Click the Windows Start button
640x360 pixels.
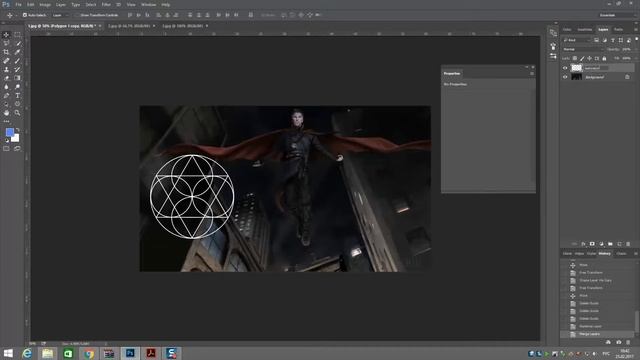pyautogui.click(x=8, y=353)
